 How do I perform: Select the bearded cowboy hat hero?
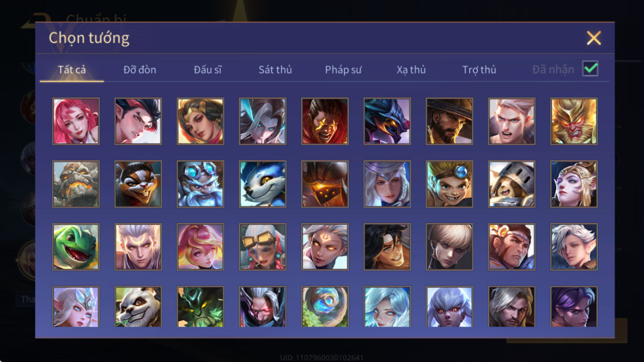point(449,121)
